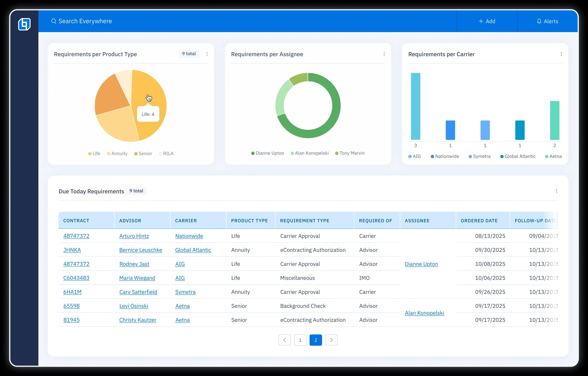Open the Due Today Requirements kebab menu icon
The image size is (588, 376).
click(x=557, y=191)
